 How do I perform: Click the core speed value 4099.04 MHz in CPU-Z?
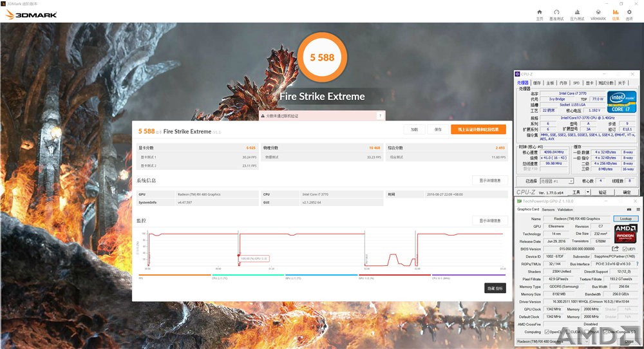tap(553, 153)
